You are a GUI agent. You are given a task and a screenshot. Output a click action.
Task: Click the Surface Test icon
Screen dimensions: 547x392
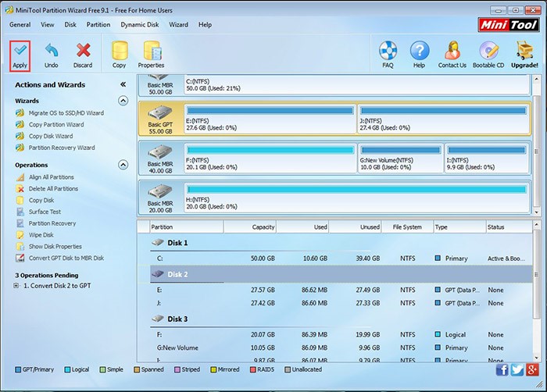[x=20, y=212]
